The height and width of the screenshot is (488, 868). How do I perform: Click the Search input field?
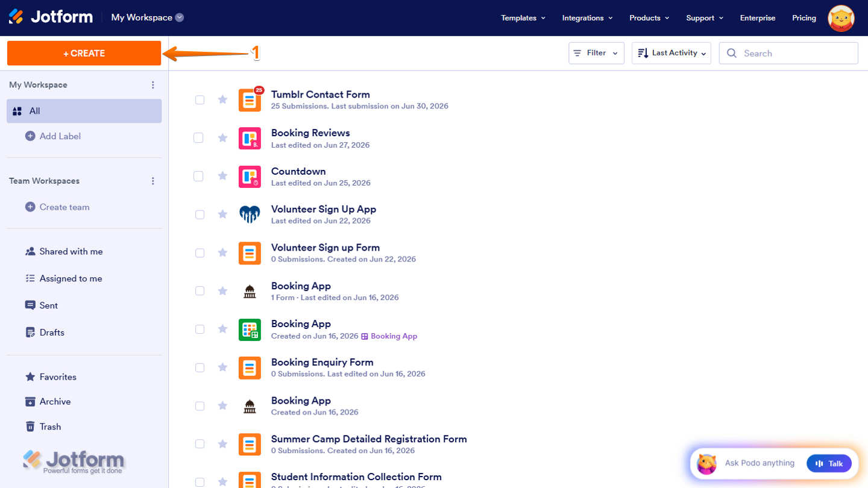788,53
